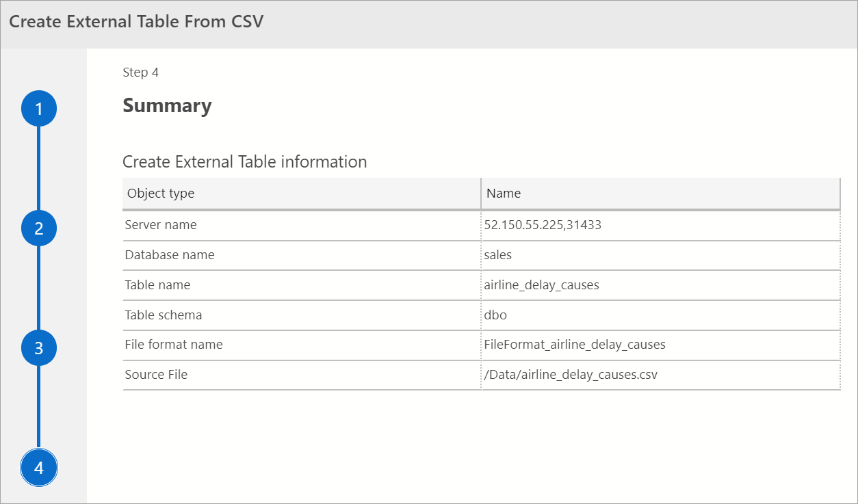Image resolution: width=858 pixels, height=504 pixels.
Task: Click the dbo schema value
Action: point(495,315)
